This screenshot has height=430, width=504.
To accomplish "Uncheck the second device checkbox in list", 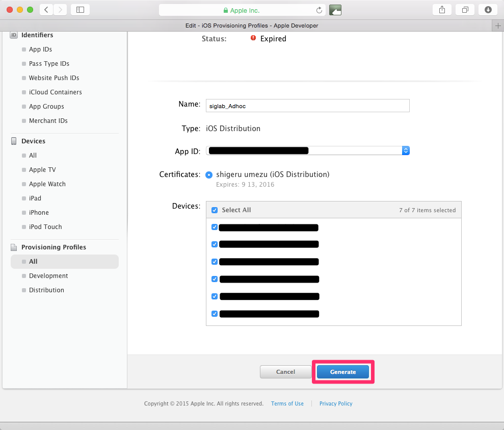I will point(215,244).
